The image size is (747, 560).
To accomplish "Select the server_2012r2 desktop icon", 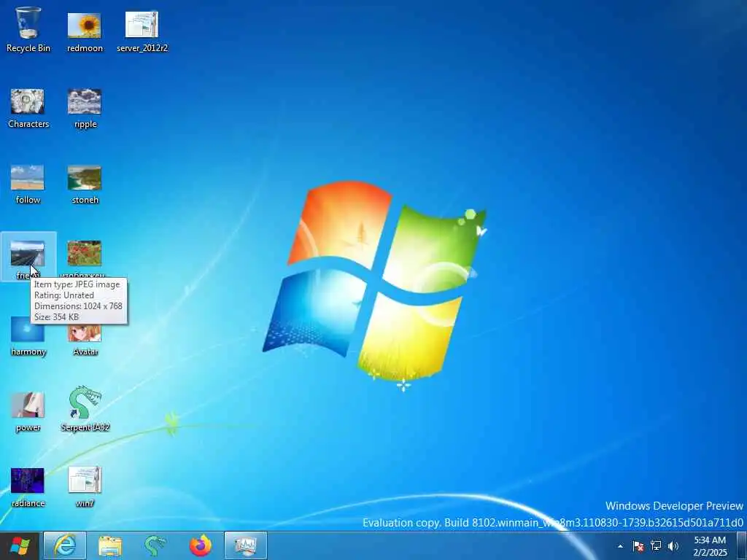I will pyautogui.click(x=142, y=31).
